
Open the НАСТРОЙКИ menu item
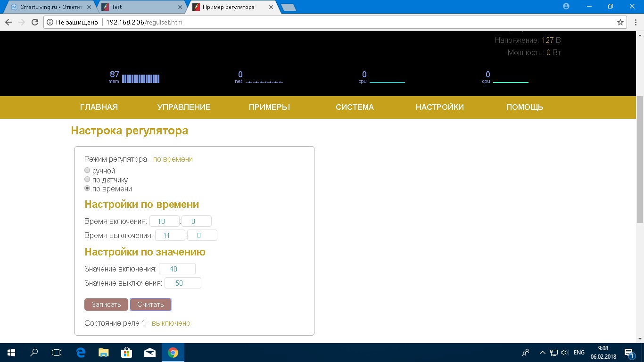[x=440, y=107]
